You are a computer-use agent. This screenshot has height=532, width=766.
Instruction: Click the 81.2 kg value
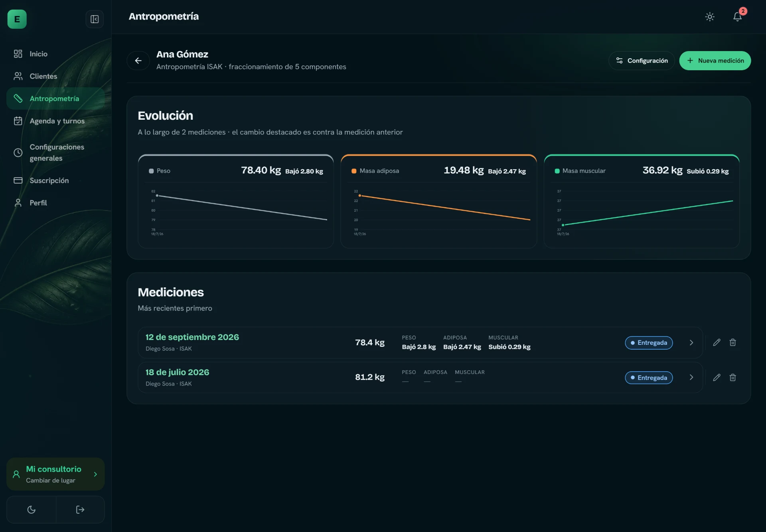(370, 377)
